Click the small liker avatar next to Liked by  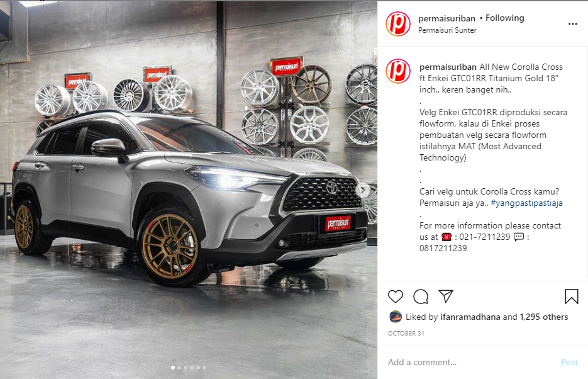tap(396, 317)
